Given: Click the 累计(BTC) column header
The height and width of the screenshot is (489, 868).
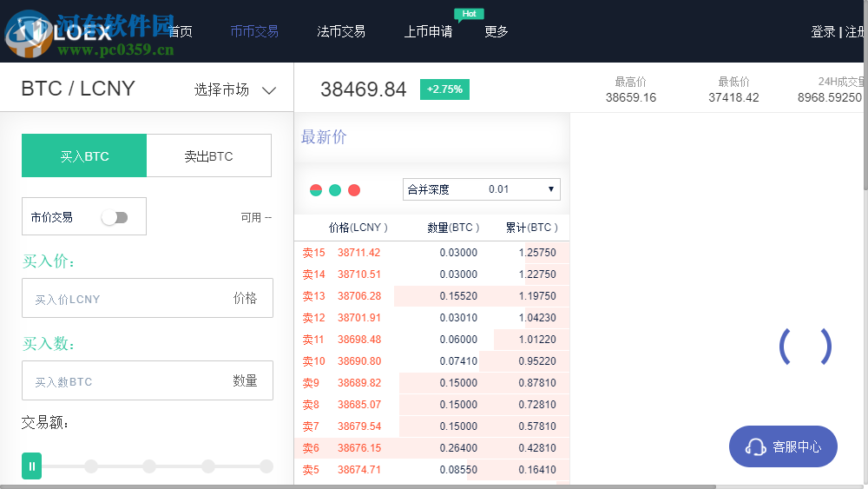Looking at the screenshot, I should (531, 228).
